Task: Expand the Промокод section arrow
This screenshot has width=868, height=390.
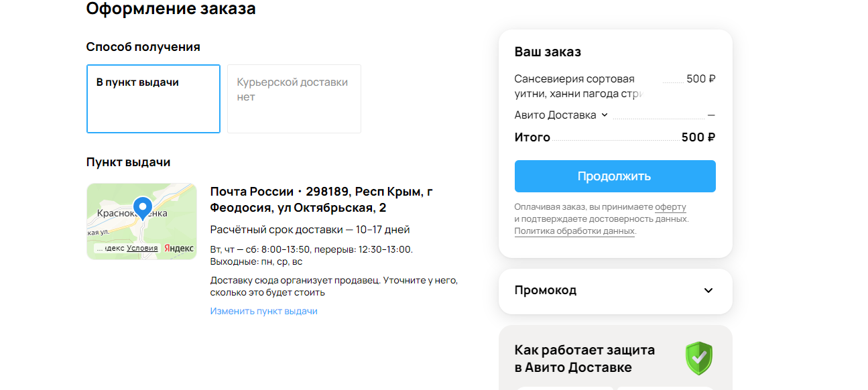Action: [x=708, y=290]
